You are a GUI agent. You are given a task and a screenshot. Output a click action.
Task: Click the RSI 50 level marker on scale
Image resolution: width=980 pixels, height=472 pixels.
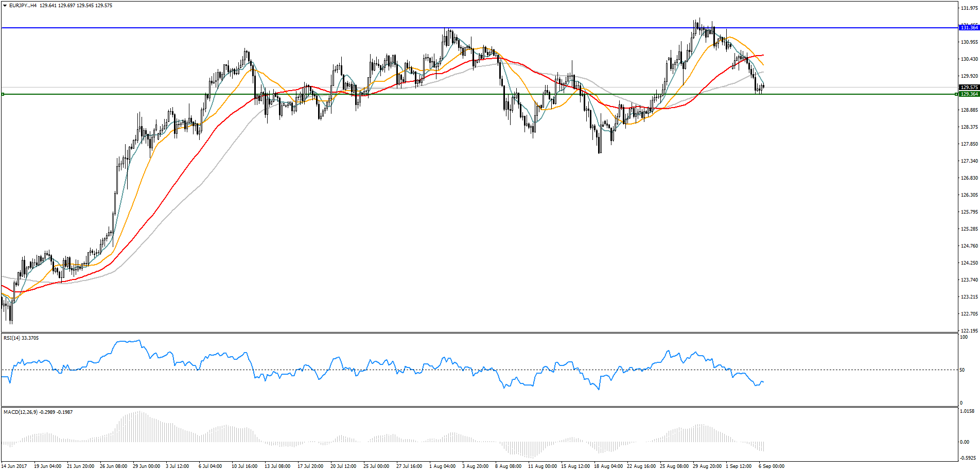coord(962,370)
